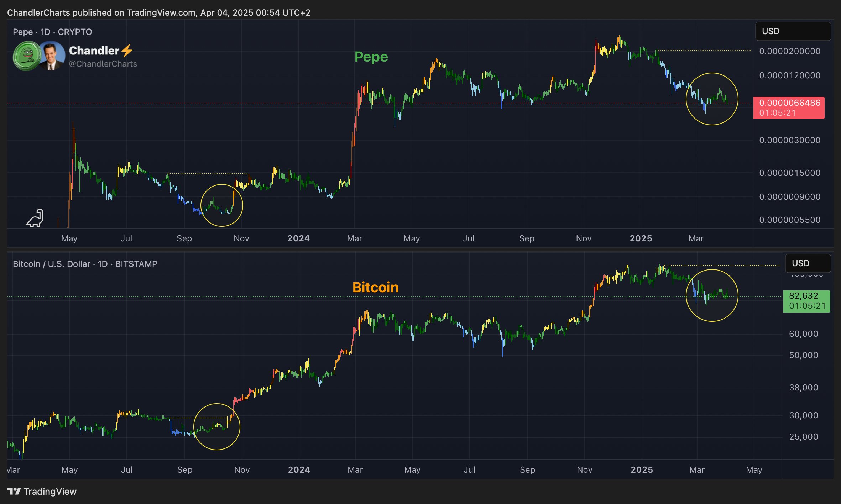Click the dinosaur watermark icon on the Pepe chart
This screenshot has width=841, height=504.
34,217
